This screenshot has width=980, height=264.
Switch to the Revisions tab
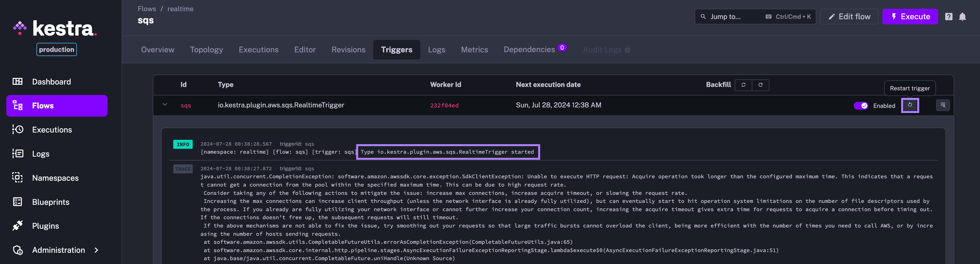(x=348, y=49)
